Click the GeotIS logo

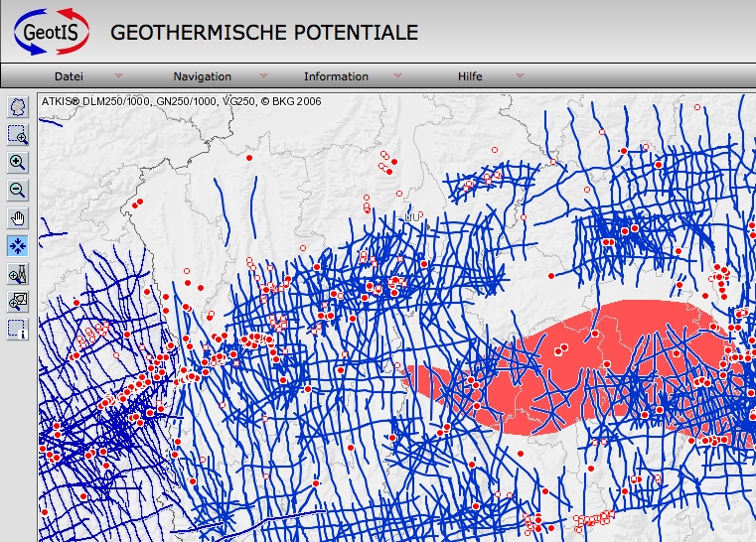tap(51, 31)
